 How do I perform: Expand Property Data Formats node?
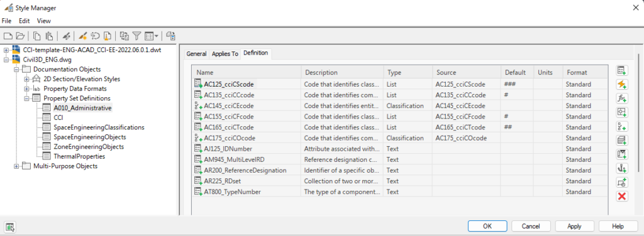(x=26, y=88)
